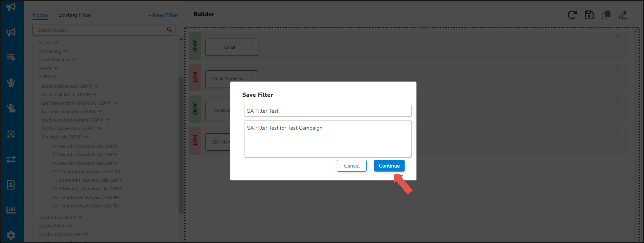Save the filter using the floppy disk icon

[x=589, y=15]
